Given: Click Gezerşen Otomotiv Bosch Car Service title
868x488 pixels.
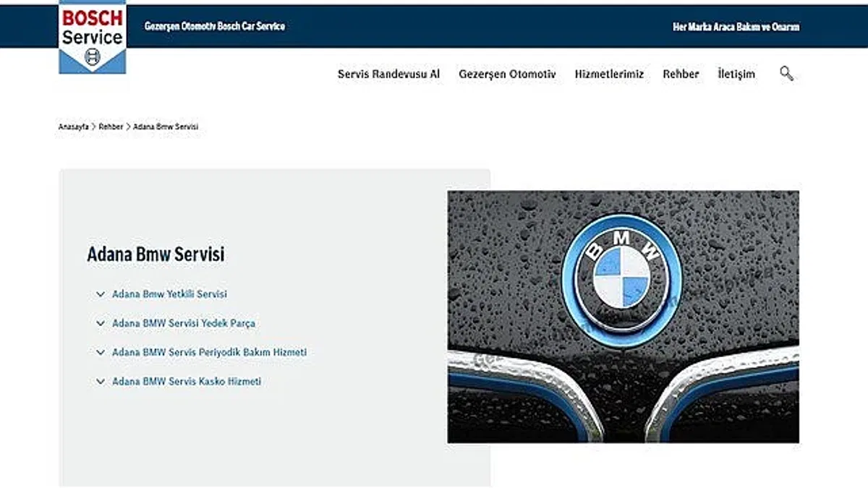Looking at the screenshot, I should [215, 26].
